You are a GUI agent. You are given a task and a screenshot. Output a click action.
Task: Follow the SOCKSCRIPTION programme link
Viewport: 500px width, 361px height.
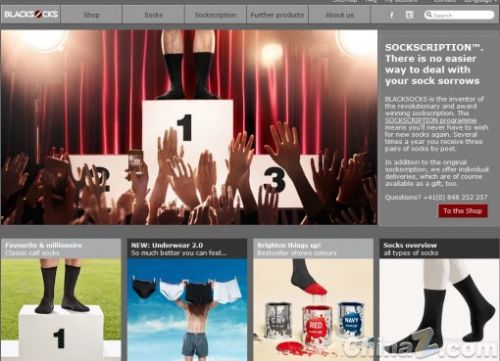431,120
